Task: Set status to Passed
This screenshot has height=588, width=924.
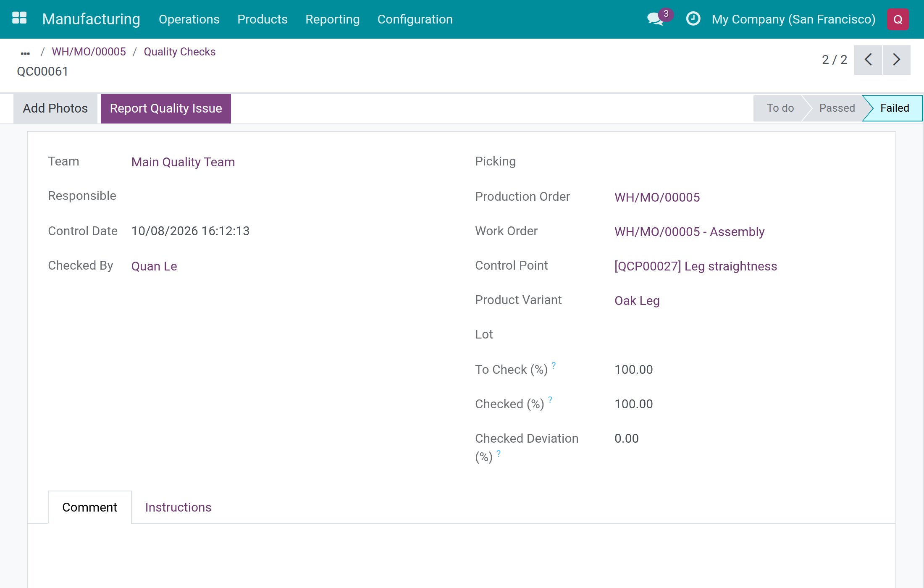Action: (837, 108)
